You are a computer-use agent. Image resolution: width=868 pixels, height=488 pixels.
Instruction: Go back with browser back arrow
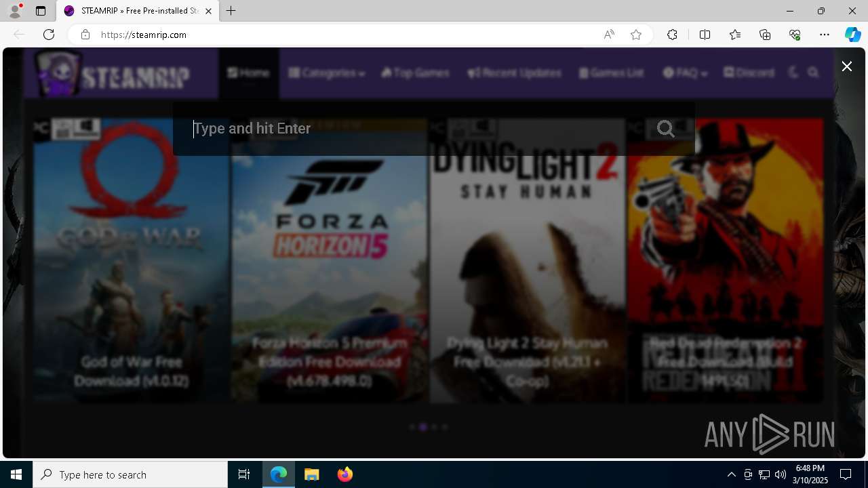pos(19,35)
